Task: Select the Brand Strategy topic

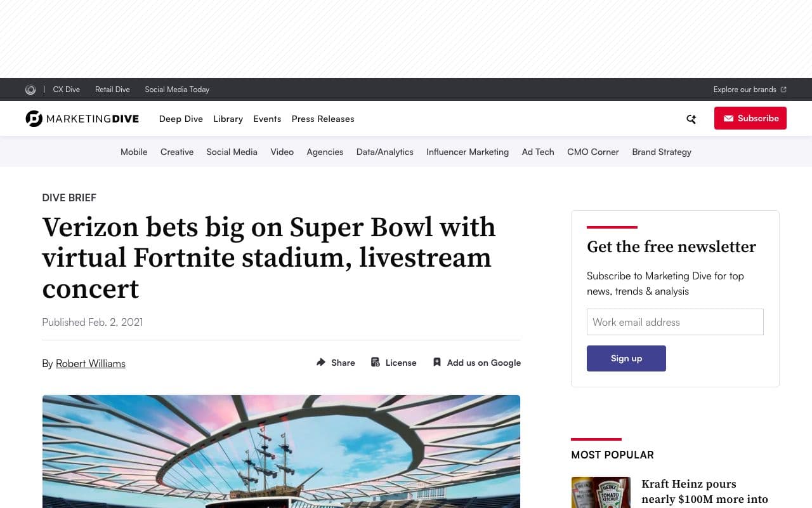Action: [x=662, y=152]
